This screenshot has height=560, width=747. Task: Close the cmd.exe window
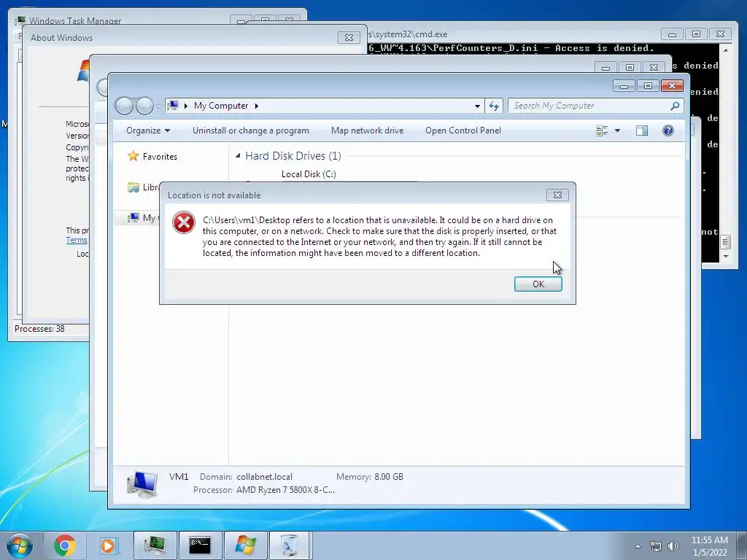(720, 34)
